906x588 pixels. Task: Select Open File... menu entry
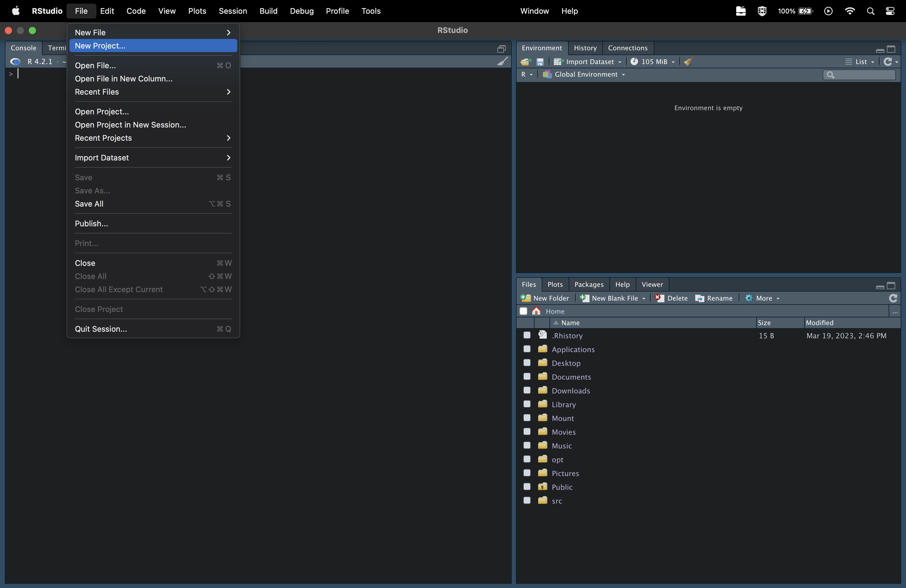coord(153,66)
